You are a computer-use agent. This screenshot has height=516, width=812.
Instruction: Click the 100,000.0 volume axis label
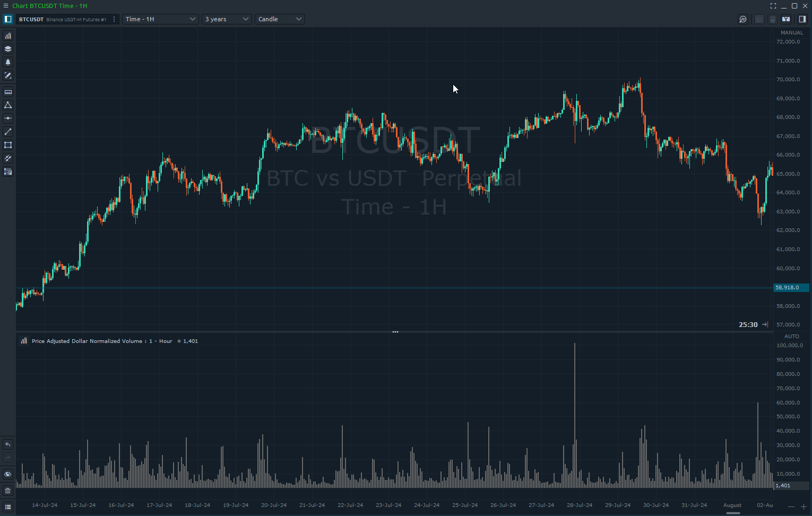click(789, 346)
